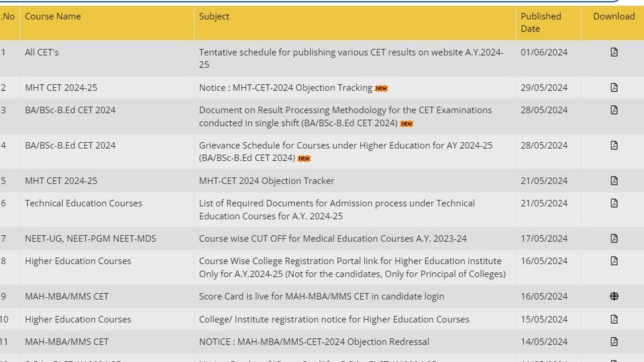Screen dimensions: 644x362
Task: Click the Download column header
Action: click(x=614, y=16)
